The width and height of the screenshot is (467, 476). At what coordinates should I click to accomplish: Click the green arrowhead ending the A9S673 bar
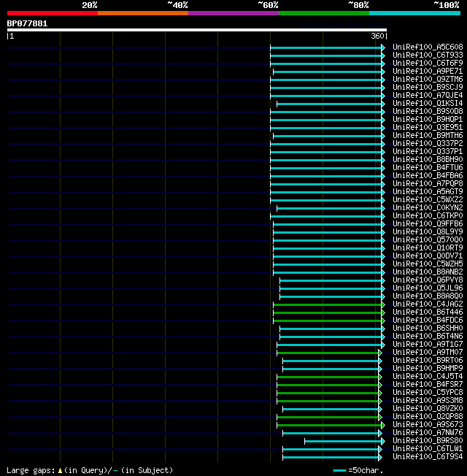(x=383, y=425)
